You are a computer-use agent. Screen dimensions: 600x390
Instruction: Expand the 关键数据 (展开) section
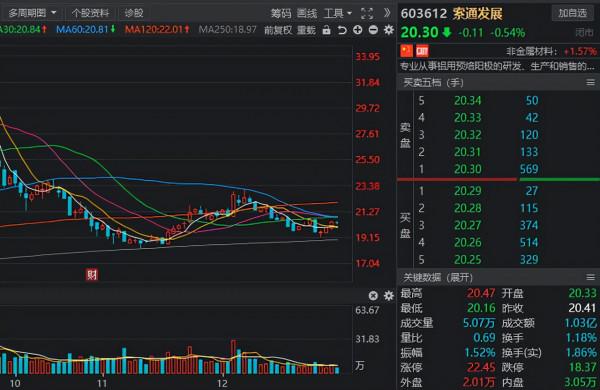click(438, 277)
